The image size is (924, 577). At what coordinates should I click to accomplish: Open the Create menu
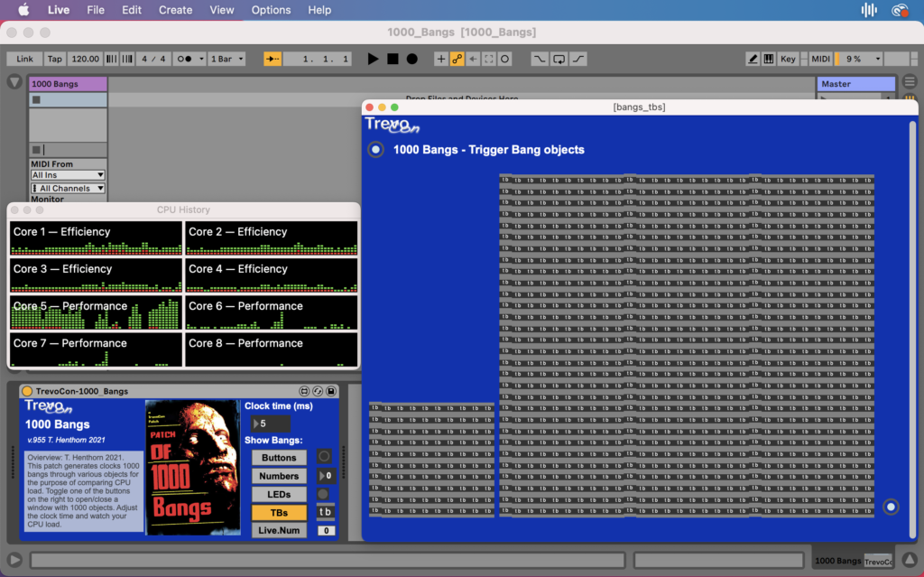tap(175, 10)
